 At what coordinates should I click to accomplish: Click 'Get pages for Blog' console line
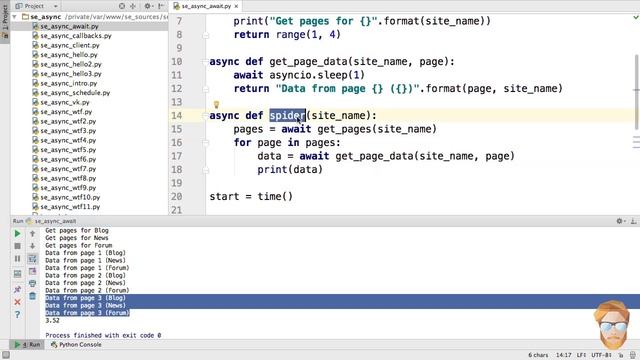point(77,230)
